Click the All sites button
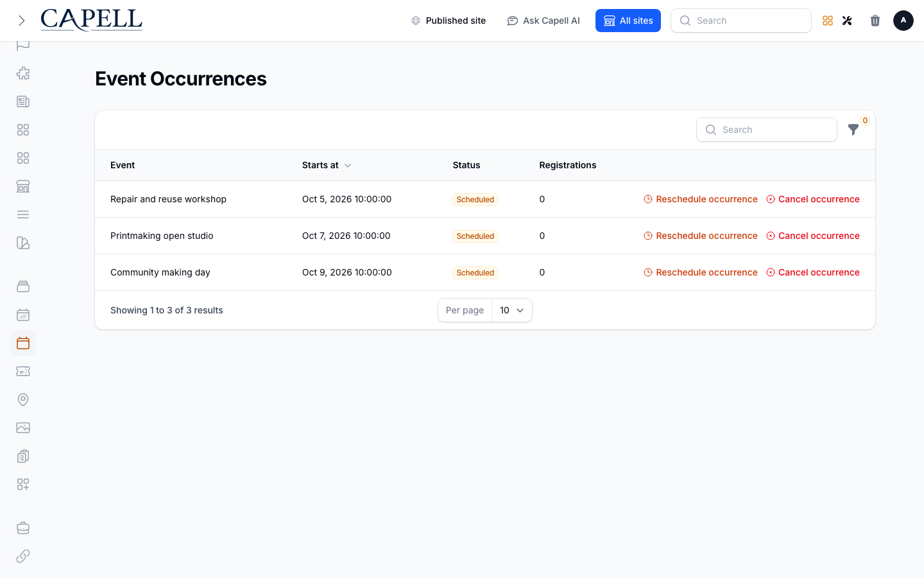The width and height of the screenshot is (924, 578). click(628, 21)
